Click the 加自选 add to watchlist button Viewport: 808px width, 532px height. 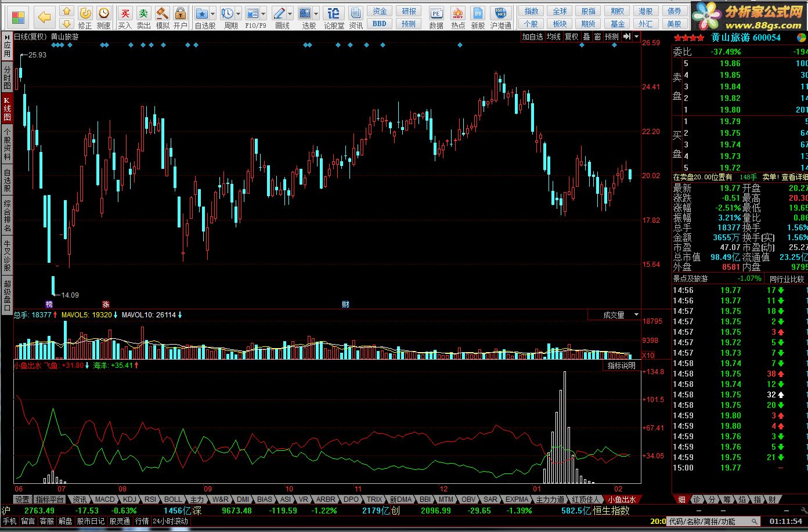(x=532, y=37)
